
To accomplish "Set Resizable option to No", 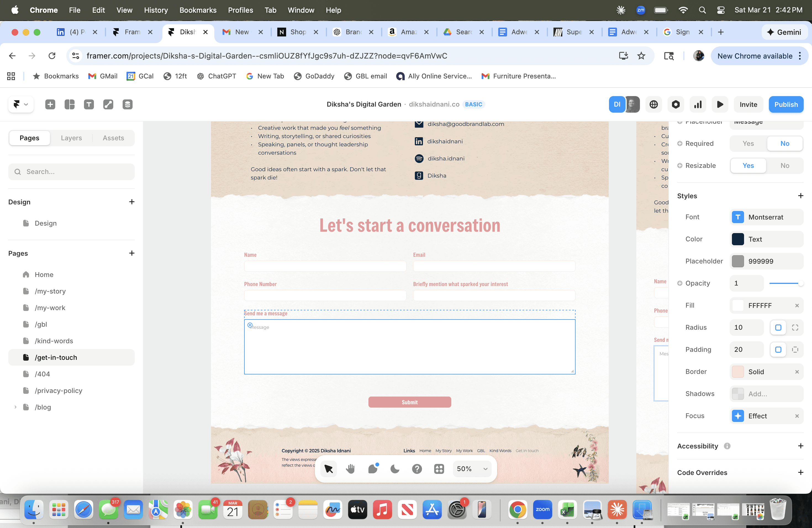I will 784,166.
